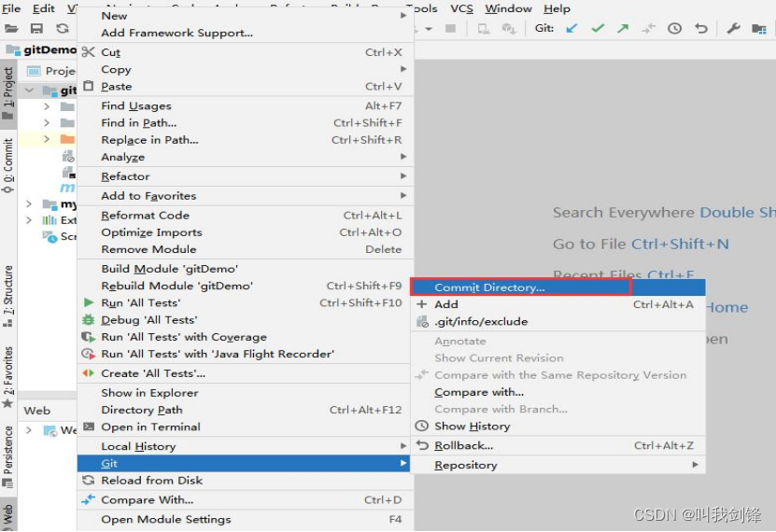
Task: Open Project Structure toolbar icon
Action: coord(758,29)
